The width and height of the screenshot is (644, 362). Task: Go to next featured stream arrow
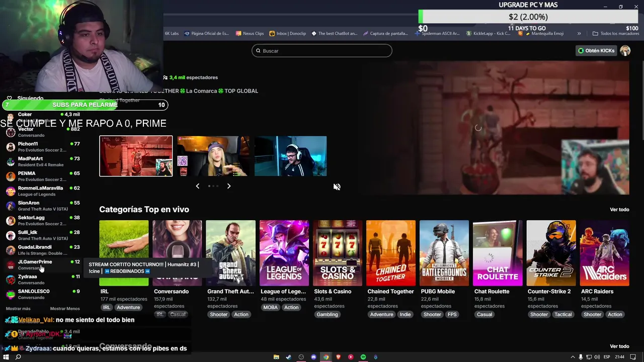tap(228, 186)
